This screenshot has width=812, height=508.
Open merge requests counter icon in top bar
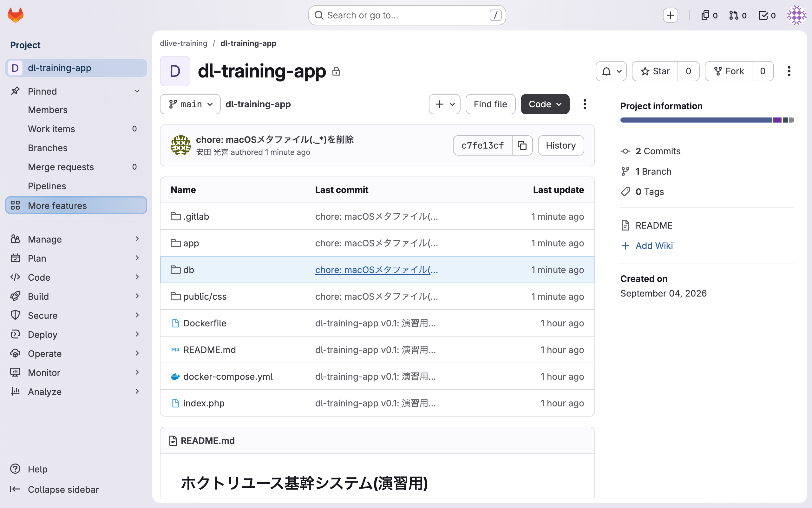pyautogui.click(x=737, y=15)
